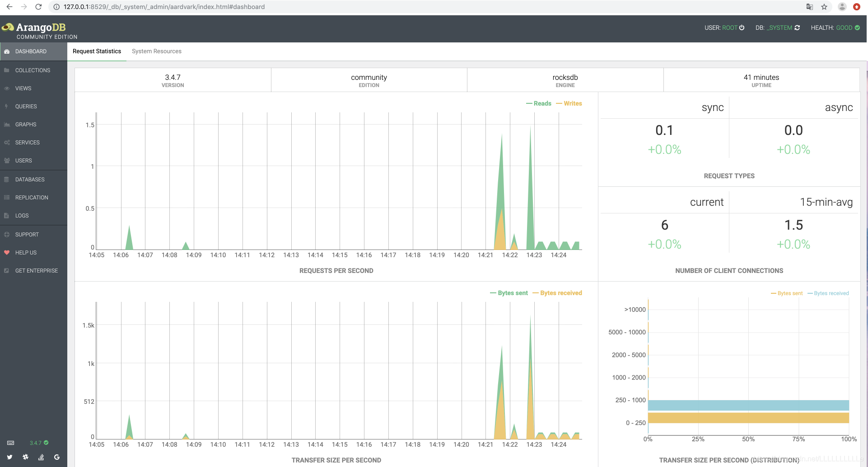Screen dimensions: 868x467
Task: Click Help Us heart entry
Action: pos(33,253)
